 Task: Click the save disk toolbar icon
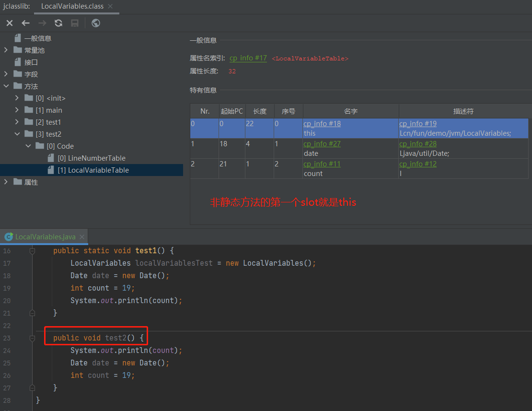(x=75, y=23)
